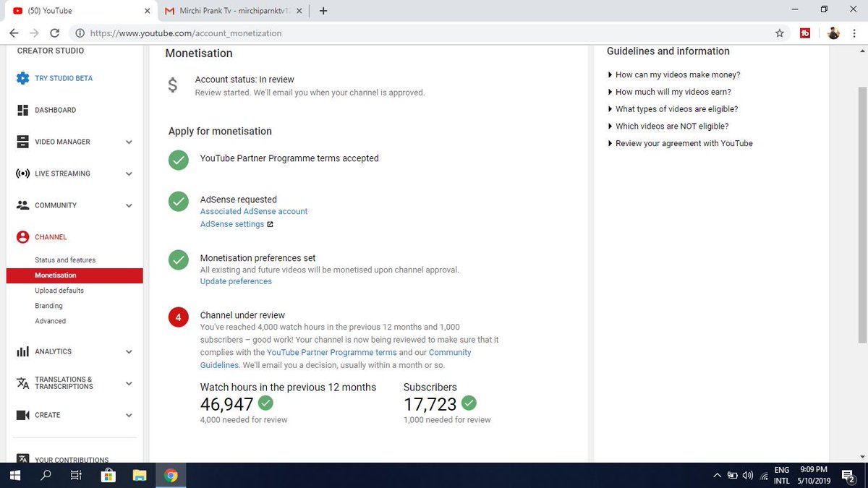The width and height of the screenshot is (868, 488).
Task: Select Branding menu item
Action: (48, 306)
